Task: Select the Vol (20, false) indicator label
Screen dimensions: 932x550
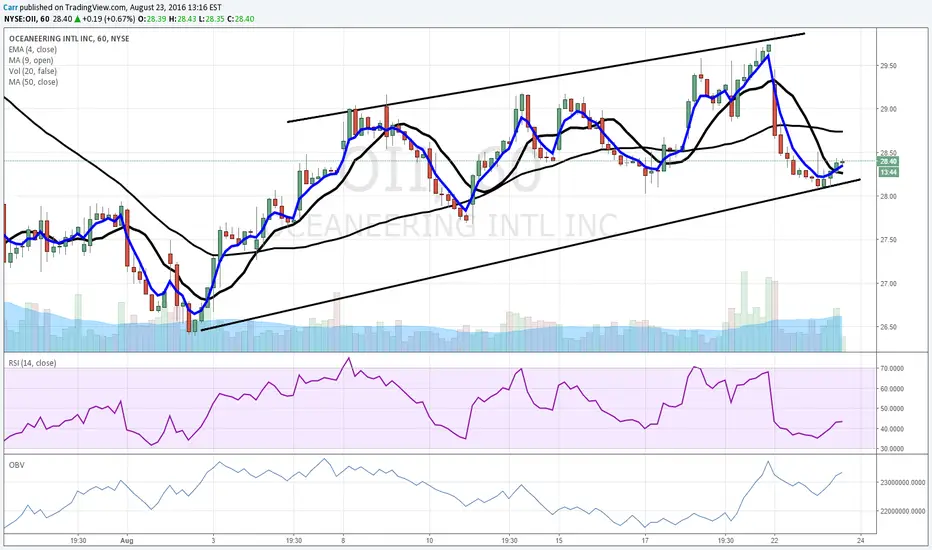Action: point(33,71)
